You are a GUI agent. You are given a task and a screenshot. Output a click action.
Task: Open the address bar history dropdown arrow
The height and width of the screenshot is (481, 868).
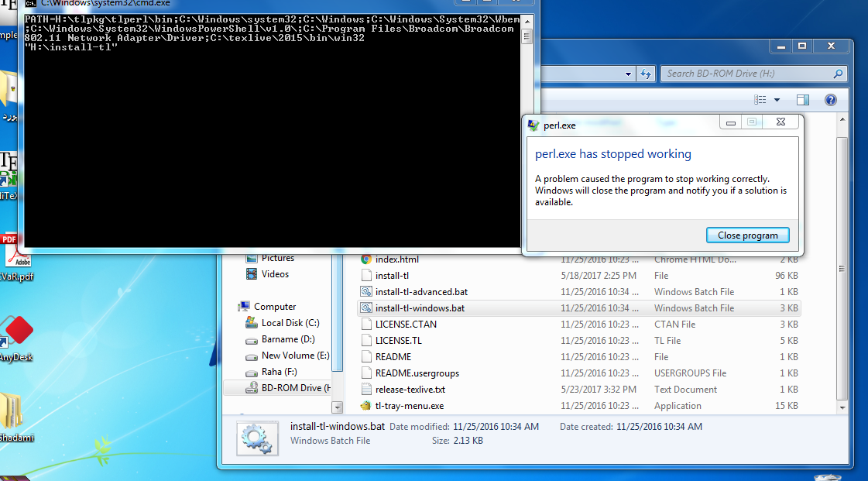click(628, 74)
